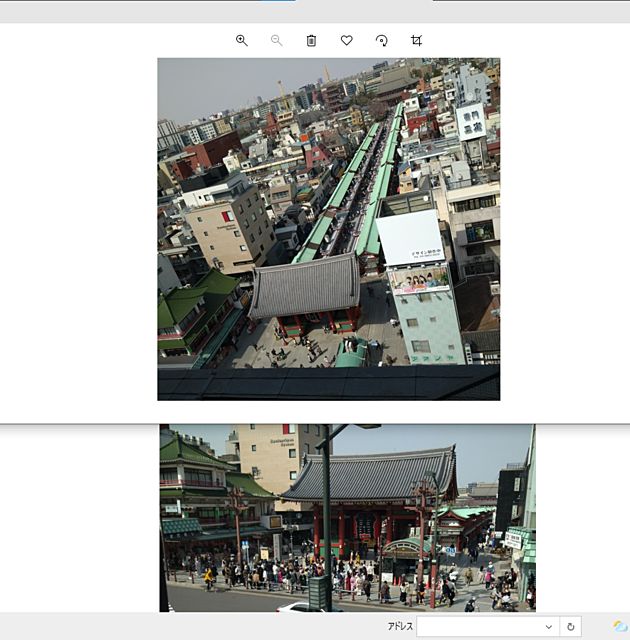Zoom in on the photo

pos(241,40)
